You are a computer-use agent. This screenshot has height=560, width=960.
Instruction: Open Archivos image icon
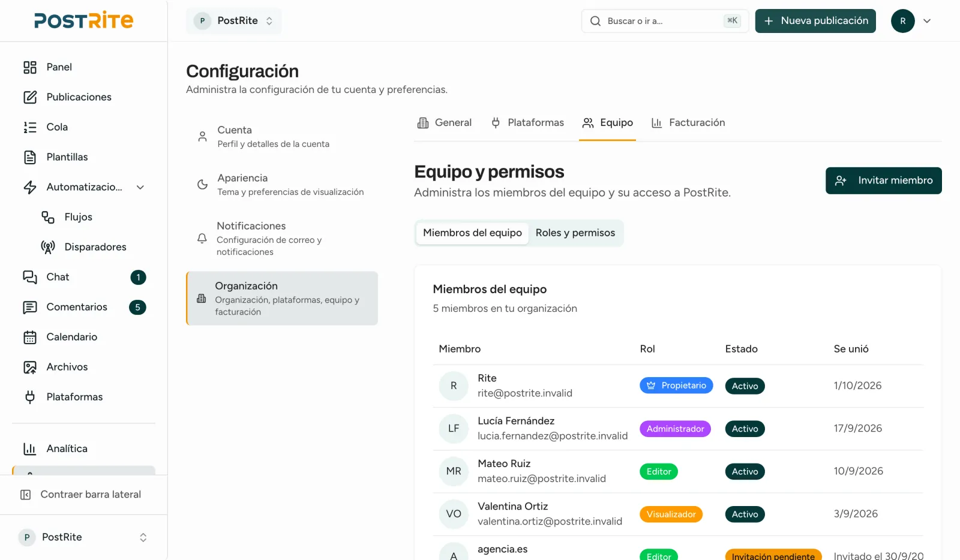click(x=30, y=367)
